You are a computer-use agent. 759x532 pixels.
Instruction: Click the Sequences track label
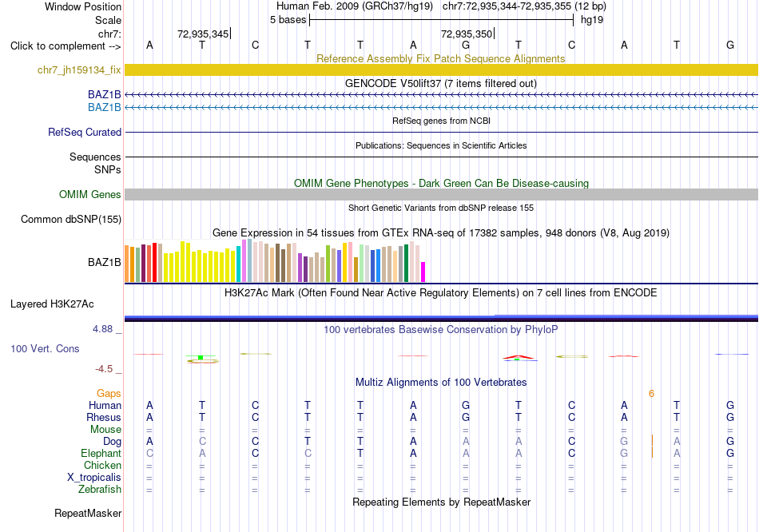pyautogui.click(x=95, y=157)
